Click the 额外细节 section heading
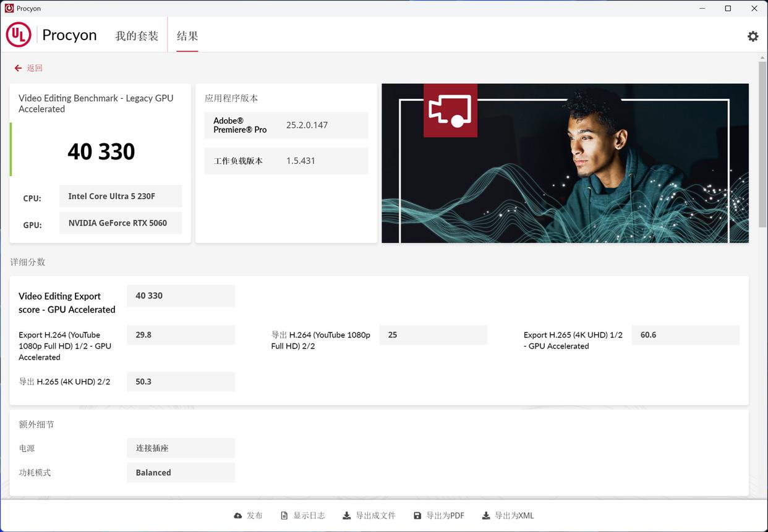The height and width of the screenshot is (532, 768). (x=36, y=424)
